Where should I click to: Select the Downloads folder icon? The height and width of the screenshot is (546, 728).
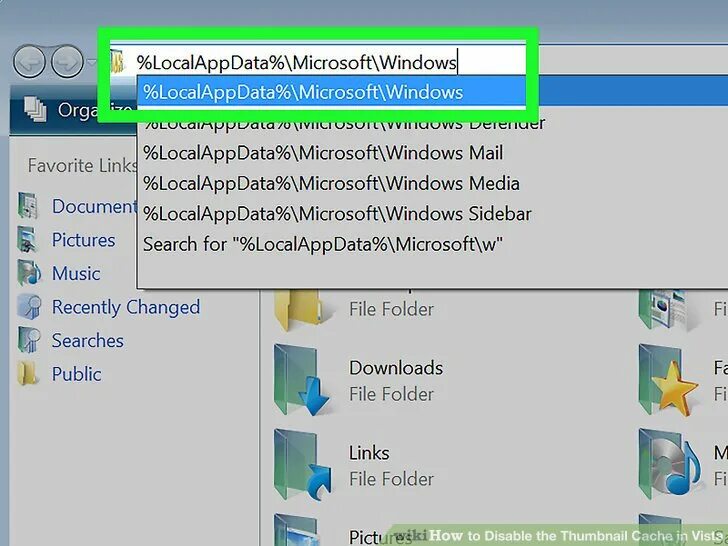(x=301, y=380)
